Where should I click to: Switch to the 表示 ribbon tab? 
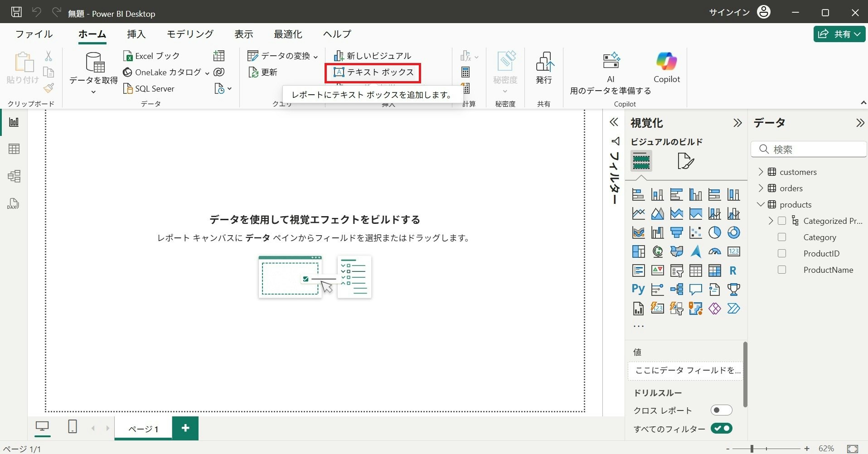coord(243,34)
